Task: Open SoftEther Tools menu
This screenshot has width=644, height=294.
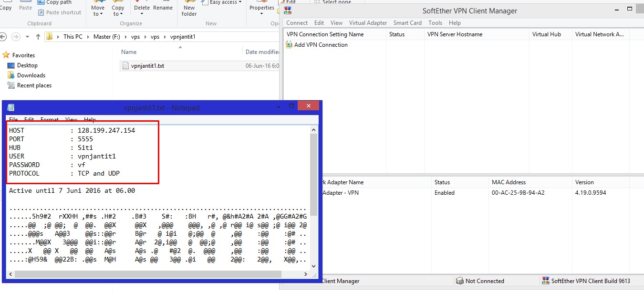Action: [435, 23]
